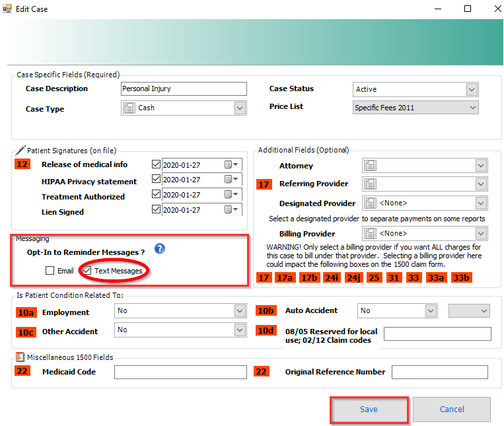This screenshot has height=426, width=504.
Task: Click into the Case Description text field
Action: pos(184,89)
